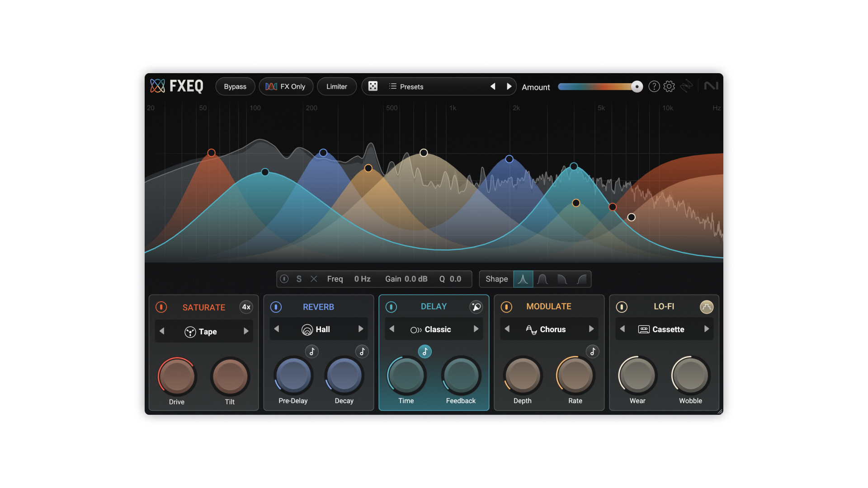Toggle Modulate module power
The image size is (868, 488).
pos(506,307)
